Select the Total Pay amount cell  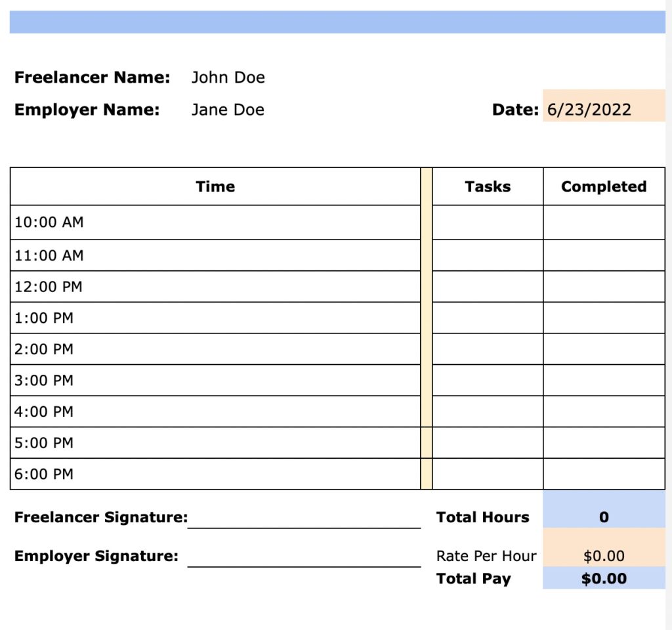pyautogui.click(x=604, y=578)
